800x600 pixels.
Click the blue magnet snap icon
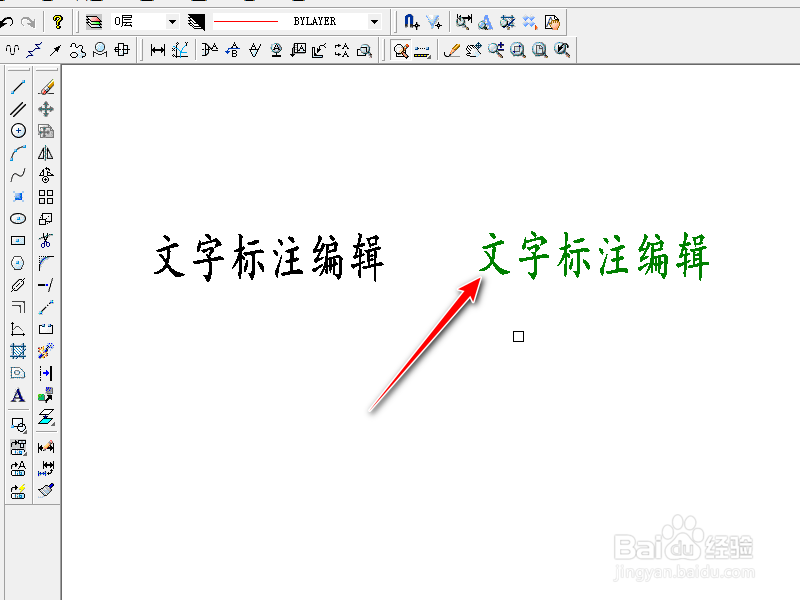pos(411,21)
